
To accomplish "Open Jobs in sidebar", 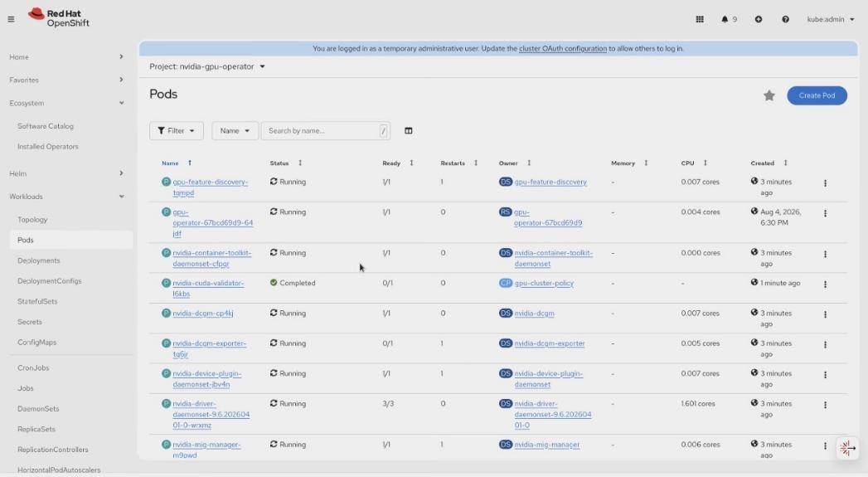I will (26, 388).
